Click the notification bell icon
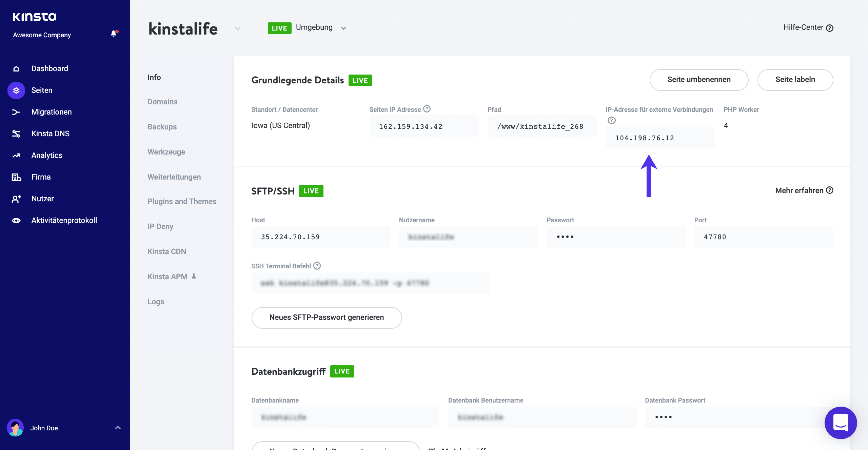Screen dimensions: 868x450 pos(114,34)
